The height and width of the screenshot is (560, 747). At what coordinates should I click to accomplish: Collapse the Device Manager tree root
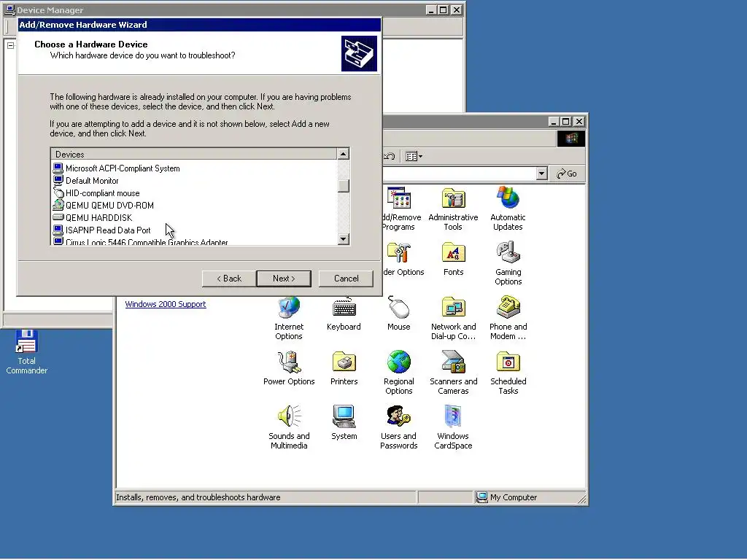click(x=10, y=46)
